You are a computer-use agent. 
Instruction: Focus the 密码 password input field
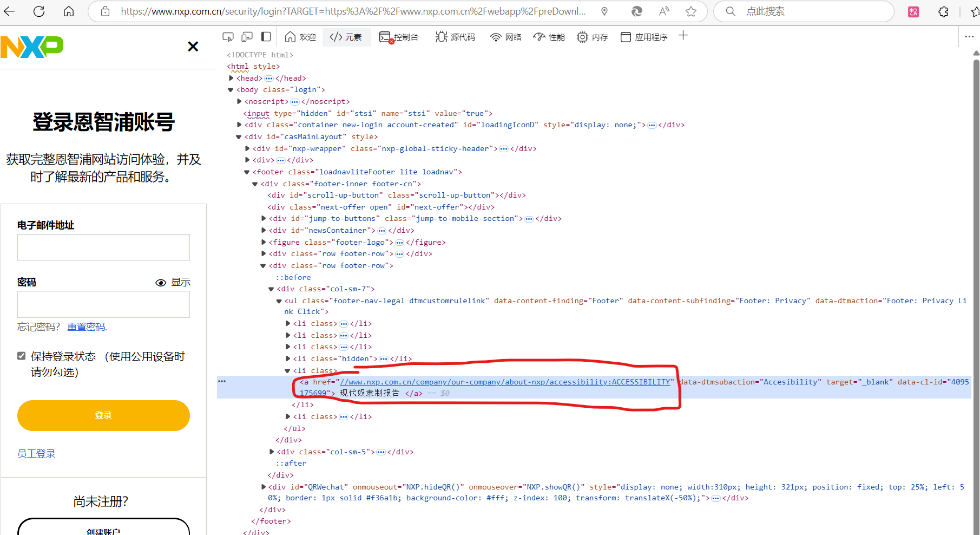pos(103,304)
